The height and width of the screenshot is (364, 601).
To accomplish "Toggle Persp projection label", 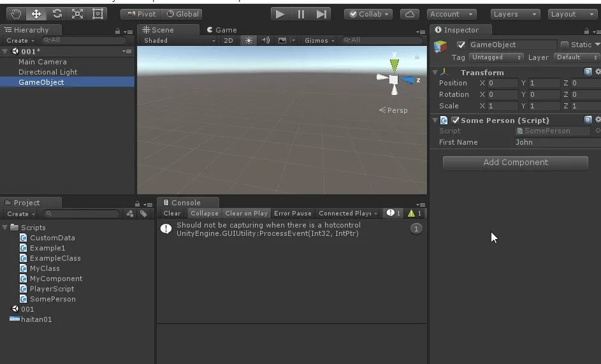I will [393, 110].
